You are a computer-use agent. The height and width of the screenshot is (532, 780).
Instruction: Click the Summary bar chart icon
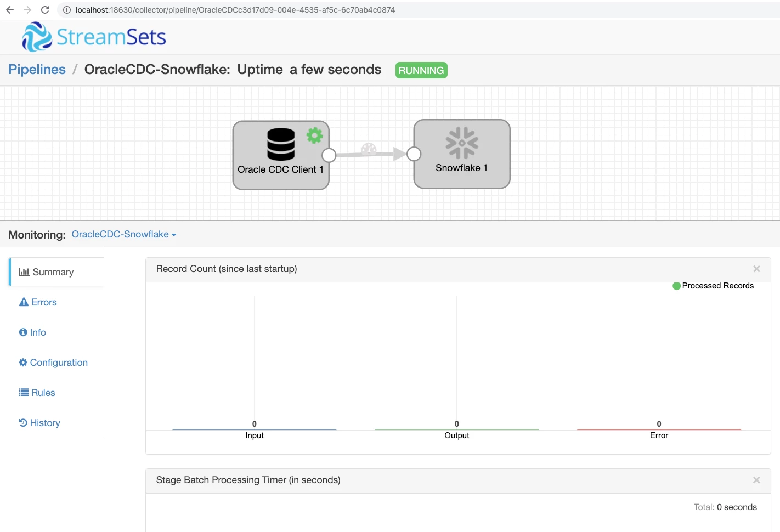coord(24,272)
